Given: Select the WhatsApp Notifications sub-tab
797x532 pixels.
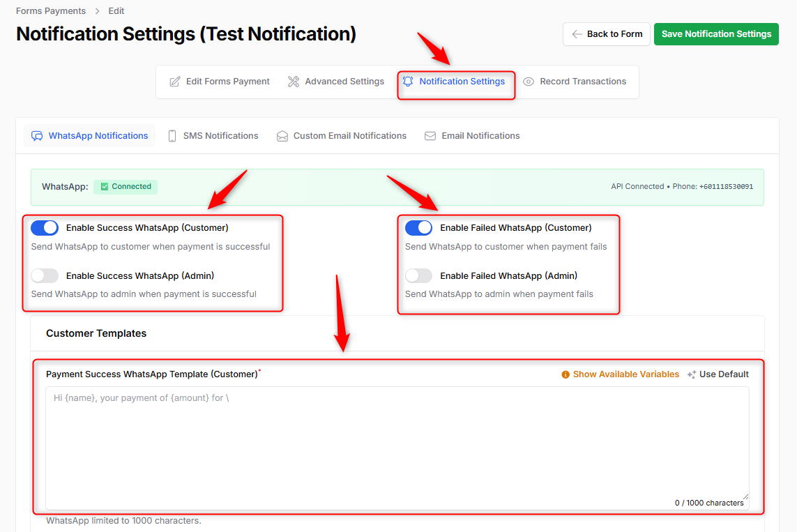Looking at the screenshot, I should tap(89, 136).
